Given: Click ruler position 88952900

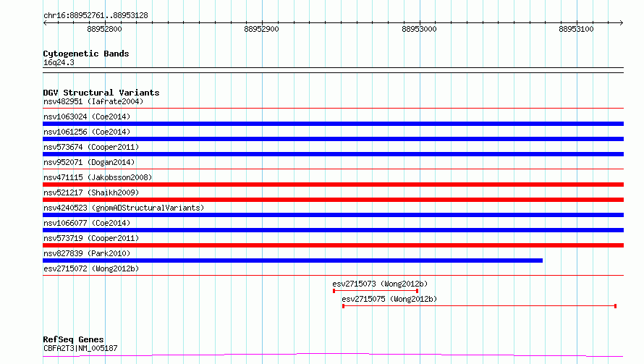Looking at the screenshot, I should [x=261, y=29].
